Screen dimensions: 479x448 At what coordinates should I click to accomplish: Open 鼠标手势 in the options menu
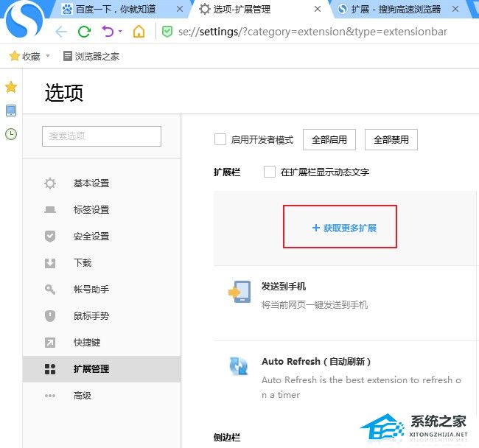click(102, 316)
